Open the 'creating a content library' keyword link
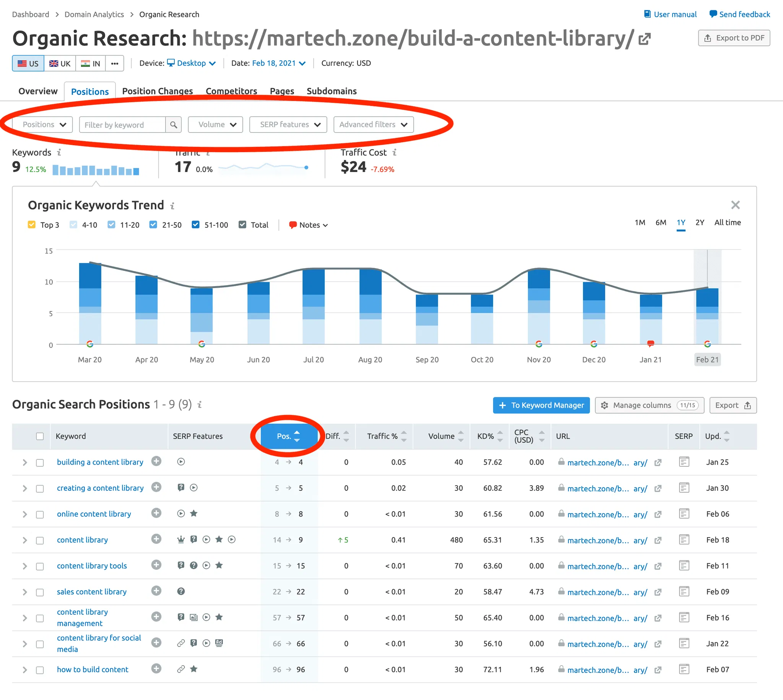 pyautogui.click(x=100, y=488)
